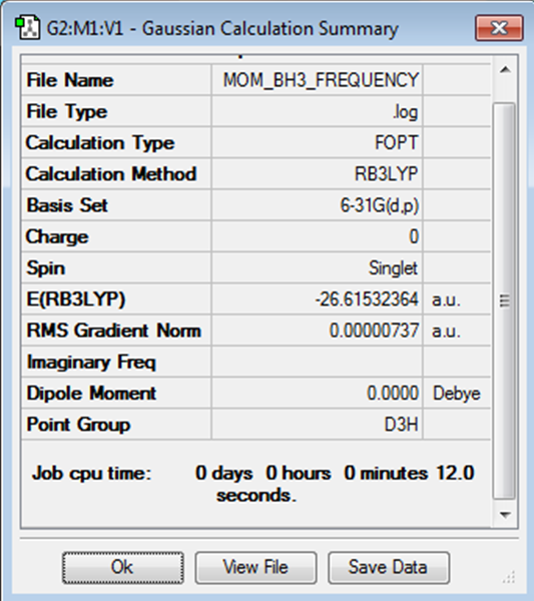Click the 6-31G(d,p) basis set cell
The height and width of the screenshot is (601, 534).
(x=317, y=205)
